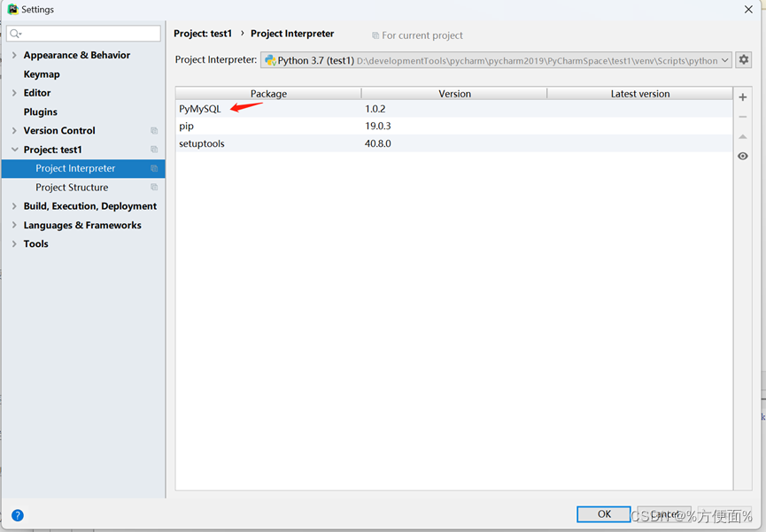The width and height of the screenshot is (766, 532).
Task: Click the copy icon beside Version Control
Action: click(x=154, y=130)
